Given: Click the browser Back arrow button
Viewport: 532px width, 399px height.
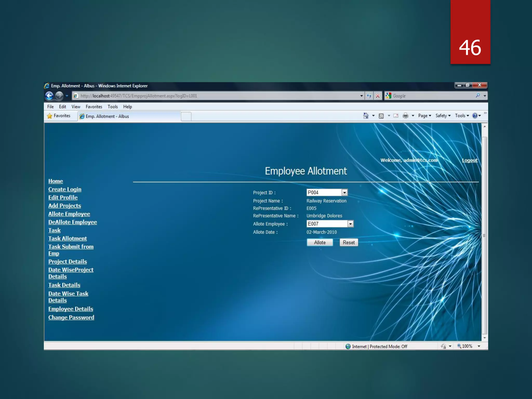Looking at the screenshot, I should pyautogui.click(x=49, y=96).
